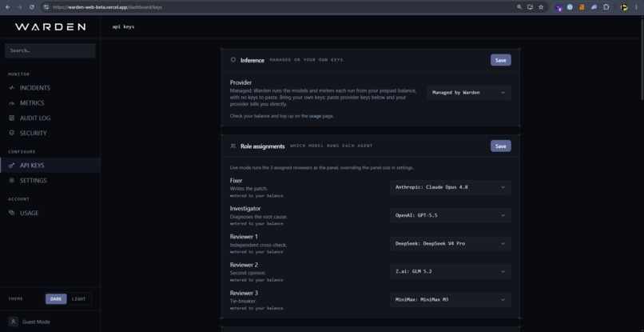Click the 'Fixer' role label
Viewport: 644px width, 332px height.
(237, 181)
